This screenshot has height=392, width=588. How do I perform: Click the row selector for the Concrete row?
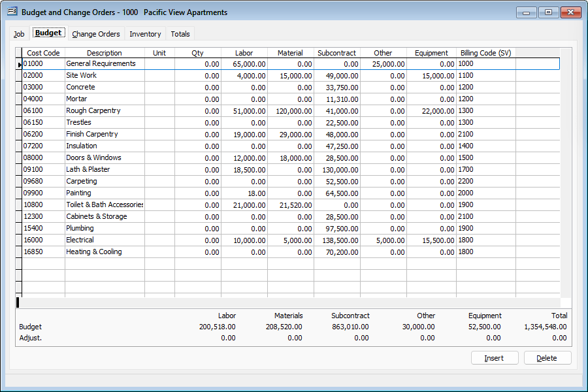click(x=19, y=87)
